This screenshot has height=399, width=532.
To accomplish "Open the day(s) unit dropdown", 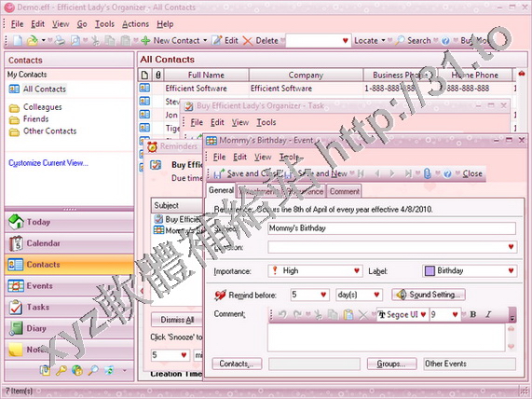I will pyautogui.click(x=376, y=295).
